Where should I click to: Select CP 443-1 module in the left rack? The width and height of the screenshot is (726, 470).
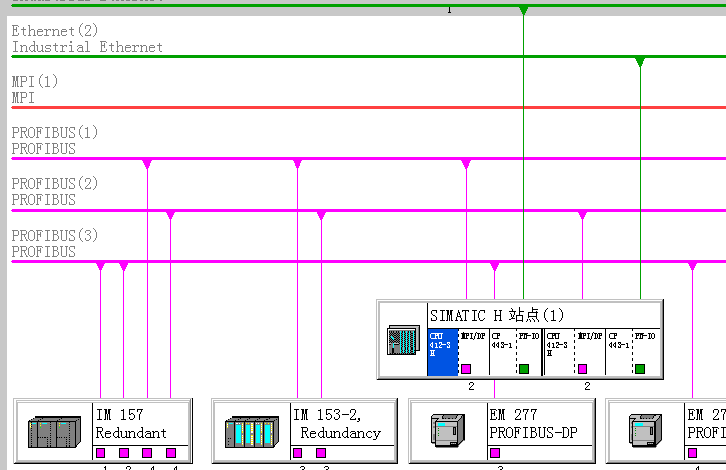point(503,352)
